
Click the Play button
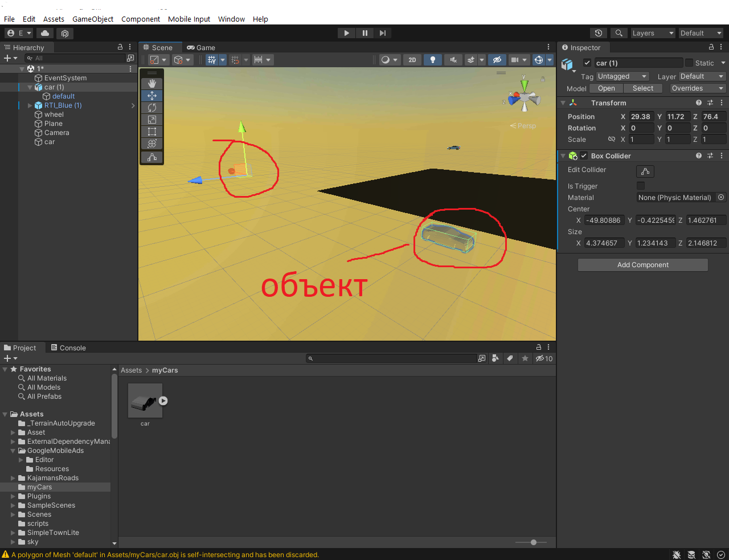coord(346,33)
